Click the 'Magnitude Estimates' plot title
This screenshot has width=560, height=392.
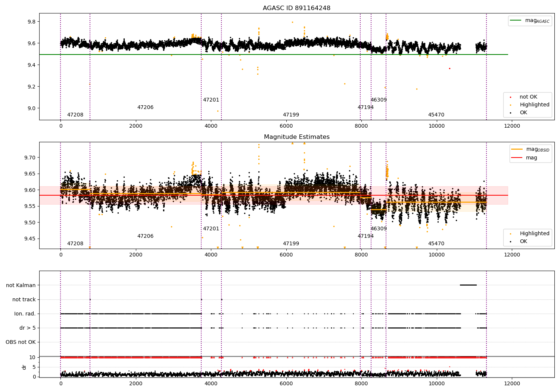[x=296, y=137]
